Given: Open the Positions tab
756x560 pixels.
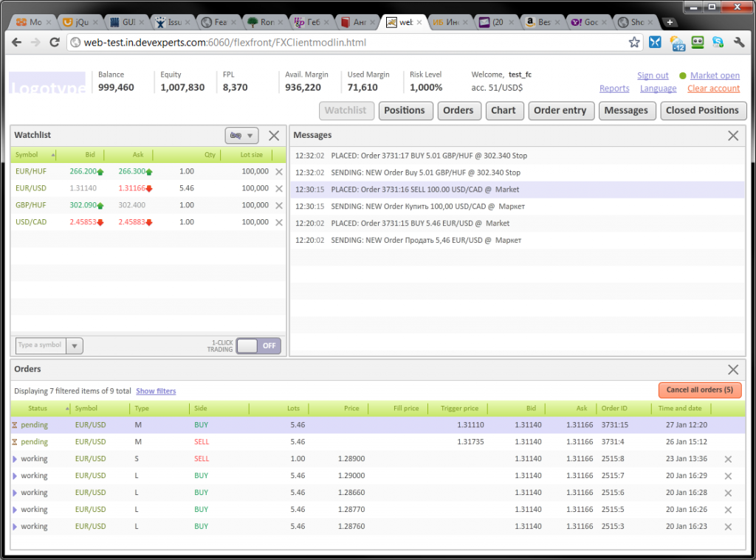Looking at the screenshot, I should (x=405, y=111).
